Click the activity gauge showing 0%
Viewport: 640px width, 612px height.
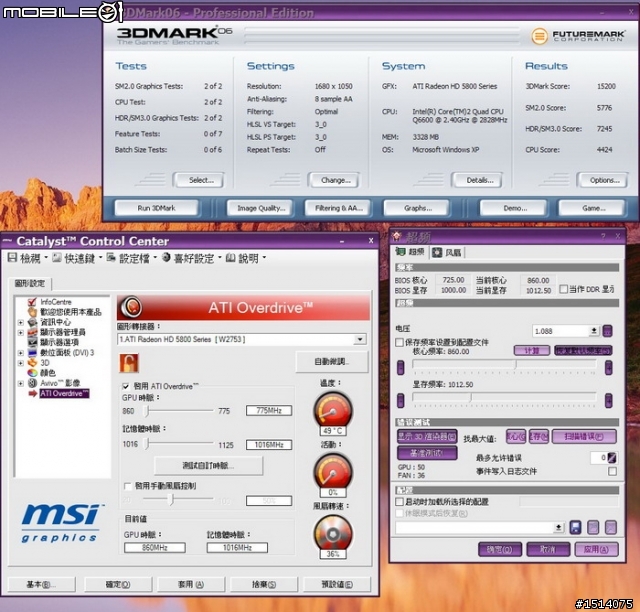(333, 472)
